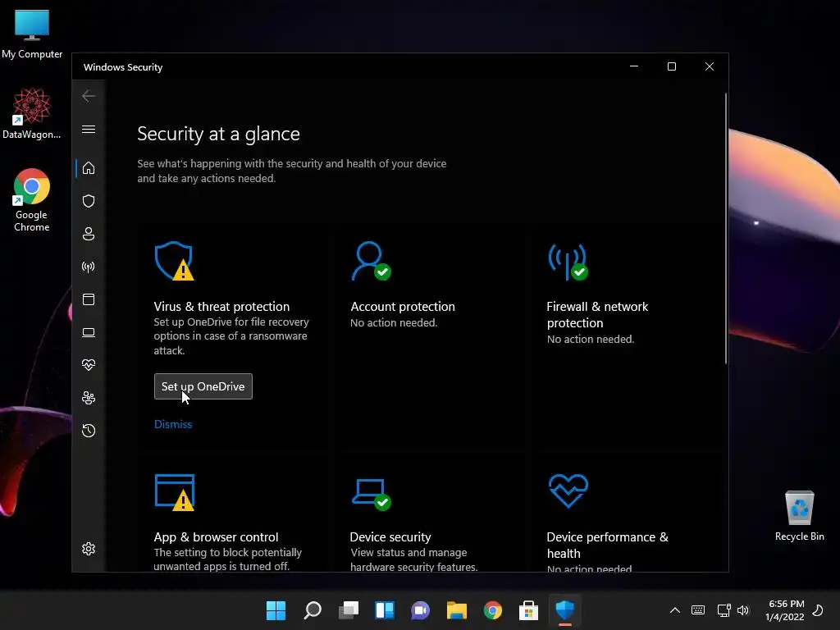Click Set up OneDrive button

(203, 386)
